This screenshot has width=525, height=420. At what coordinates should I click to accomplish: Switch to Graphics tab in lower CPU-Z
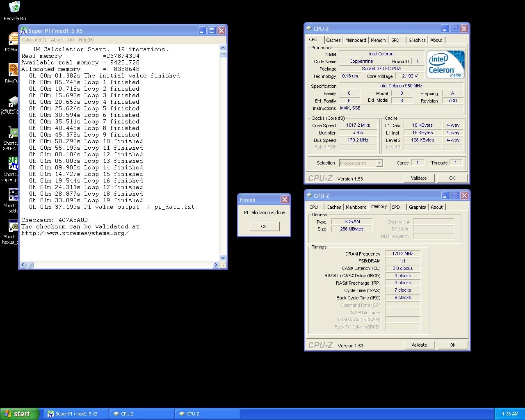417,207
